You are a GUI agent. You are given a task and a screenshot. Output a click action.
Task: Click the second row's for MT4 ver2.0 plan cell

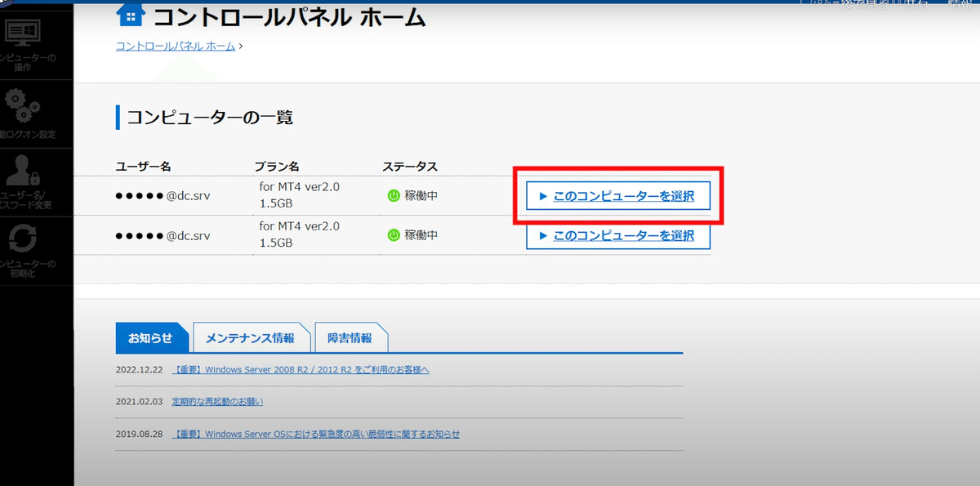point(299,234)
